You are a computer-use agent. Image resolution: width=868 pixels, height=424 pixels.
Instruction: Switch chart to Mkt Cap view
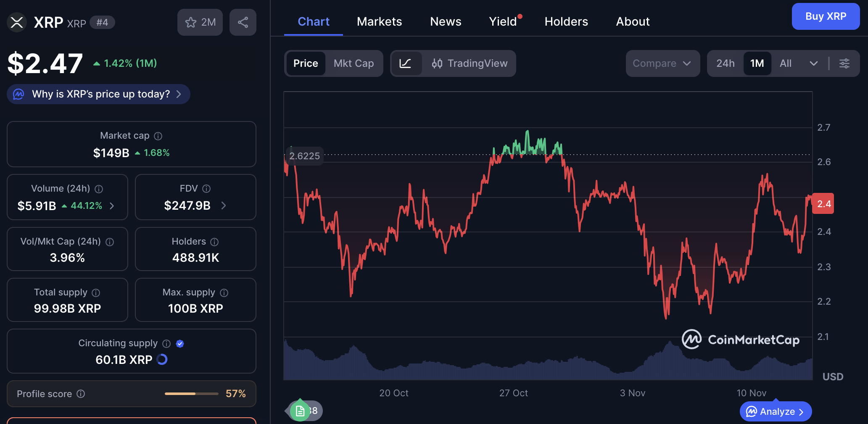tap(354, 63)
